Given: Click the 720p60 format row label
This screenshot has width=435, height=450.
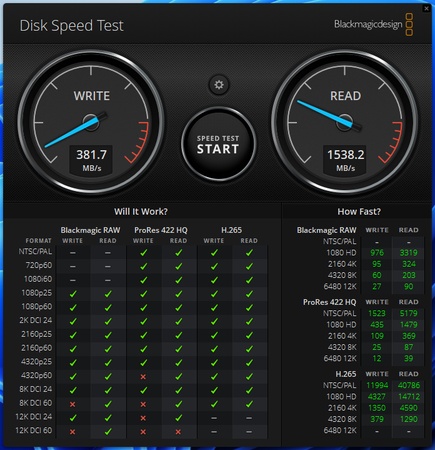Looking at the screenshot, I should [39, 265].
